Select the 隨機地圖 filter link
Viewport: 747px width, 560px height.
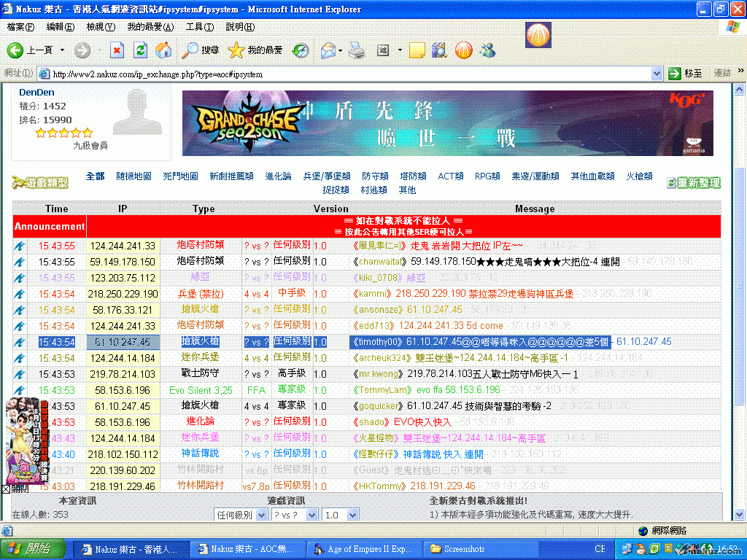[134, 176]
